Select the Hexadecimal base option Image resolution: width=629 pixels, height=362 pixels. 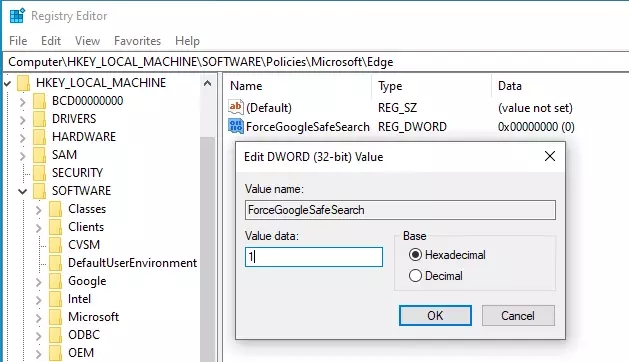tap(415, 254)
